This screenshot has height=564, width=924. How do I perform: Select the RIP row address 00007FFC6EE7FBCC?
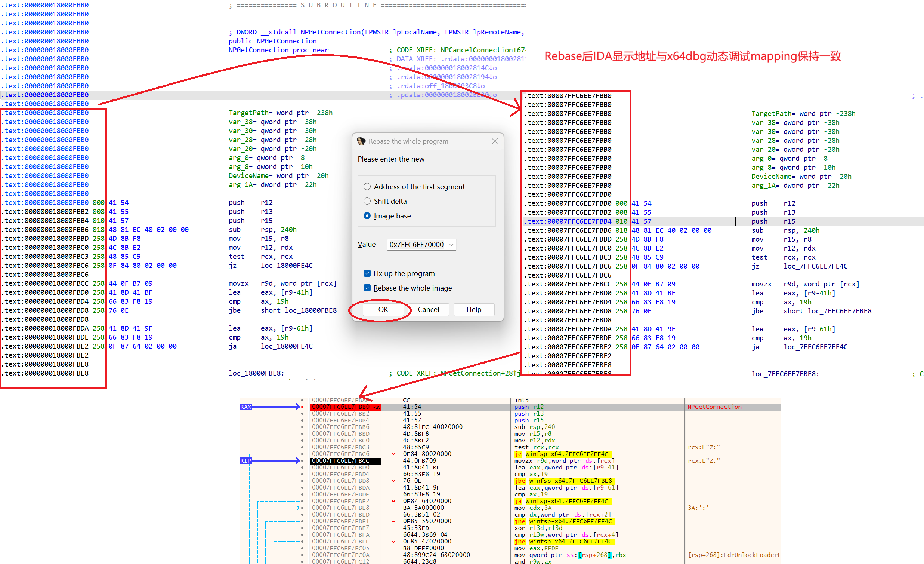tap(340, 461)
